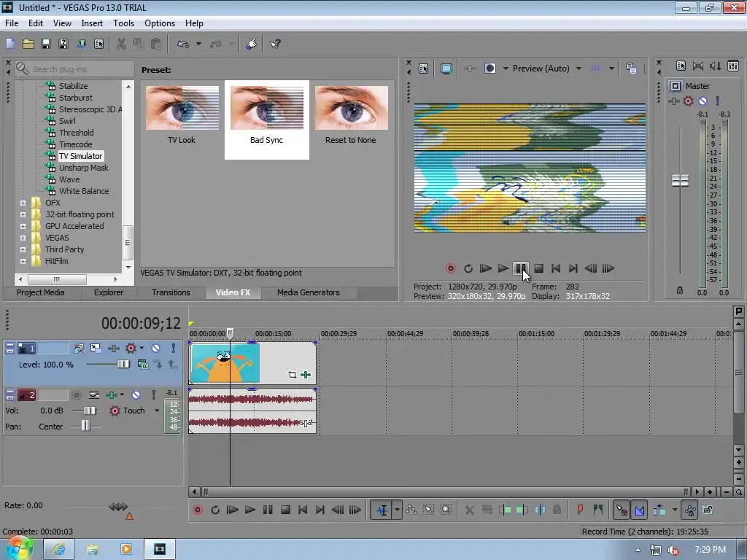The image size is (747, 560).
Task: Solo audio track 2
Action: click(153, 394)
